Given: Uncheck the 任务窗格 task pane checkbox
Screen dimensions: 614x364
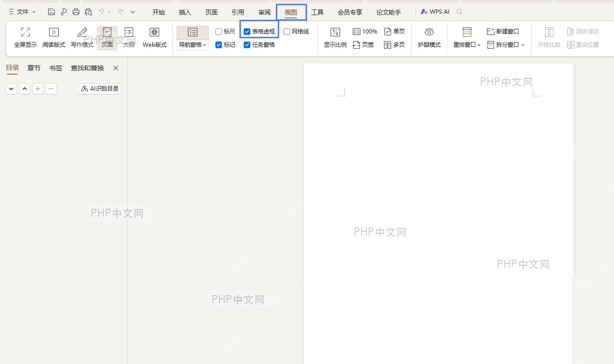Looking at the screenshot, I should [x=247, y=45].
